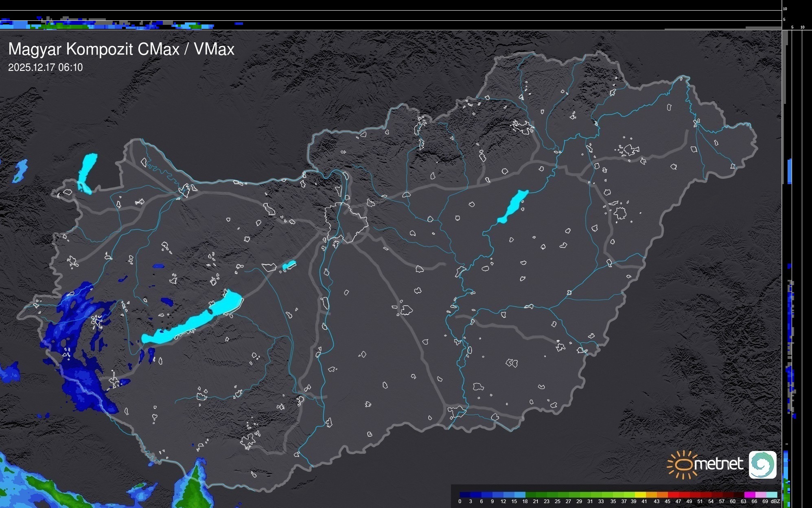The image size is (812, 508).
Task: Click the dBZ unit label
Action: coord(775,501)
